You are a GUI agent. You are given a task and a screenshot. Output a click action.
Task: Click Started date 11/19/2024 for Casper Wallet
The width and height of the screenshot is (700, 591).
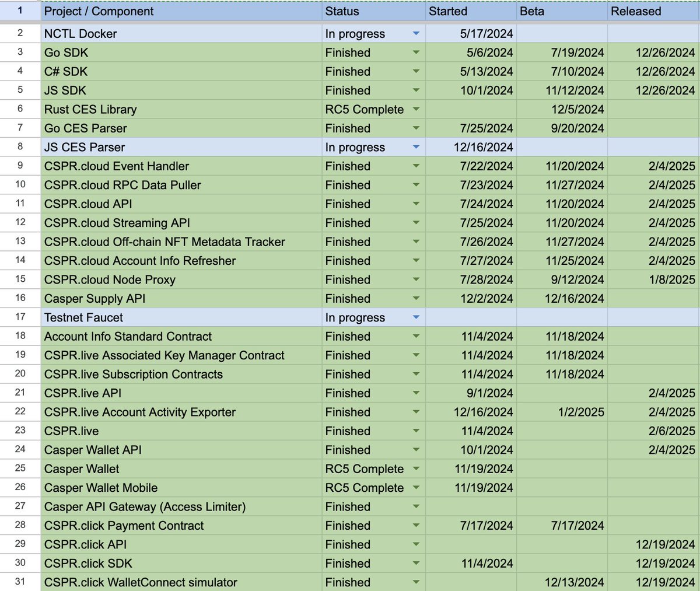pyautogui.click(x=471, y=468)
